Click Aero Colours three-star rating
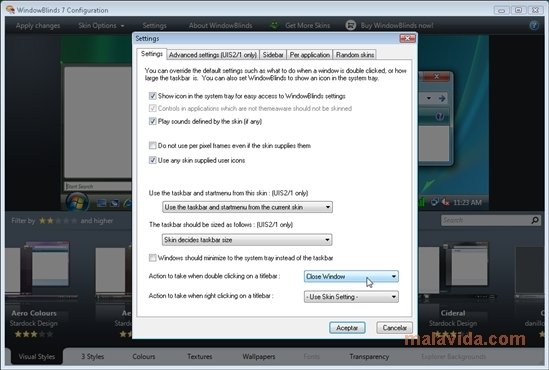 tap(34, 334)
